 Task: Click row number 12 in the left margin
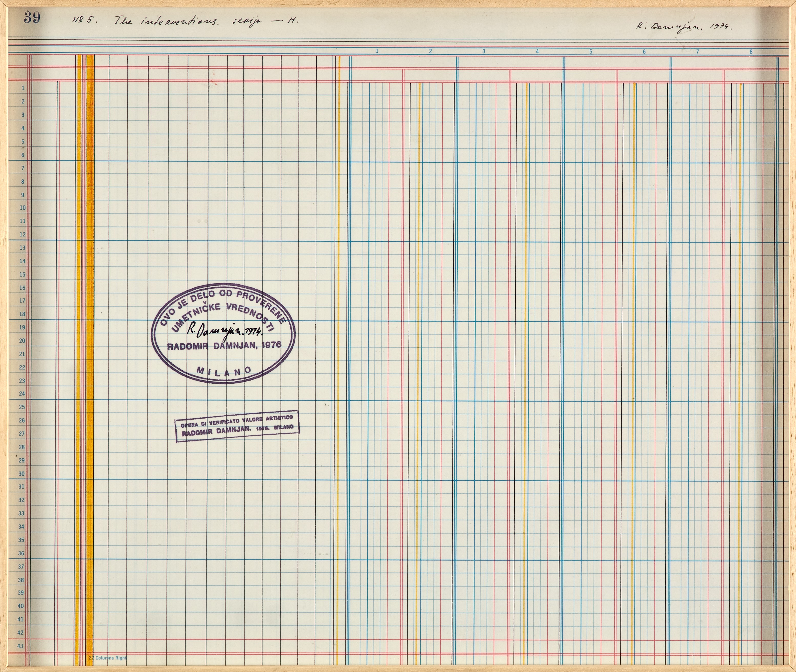pyautogui.click(x=23, y=234)
